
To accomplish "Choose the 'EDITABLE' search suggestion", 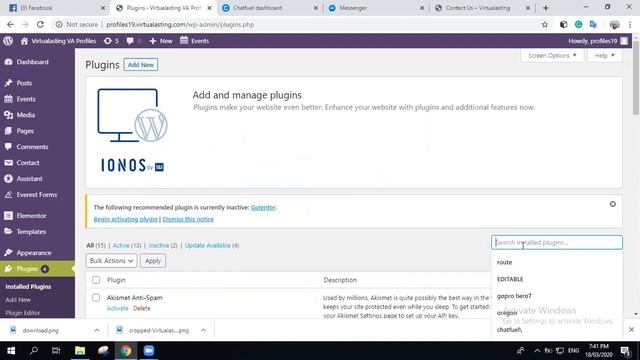I will [x=557, y=279].
